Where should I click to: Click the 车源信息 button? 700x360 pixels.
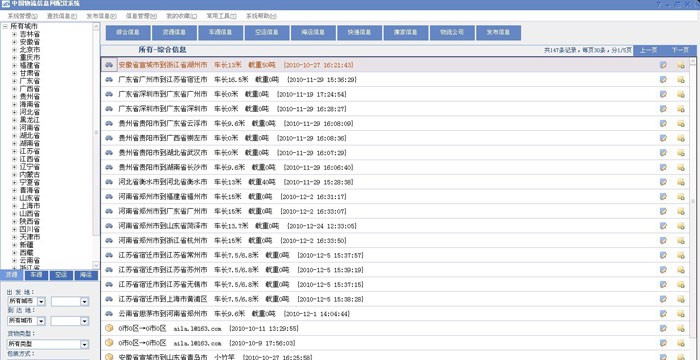click(x=221, y=33)
